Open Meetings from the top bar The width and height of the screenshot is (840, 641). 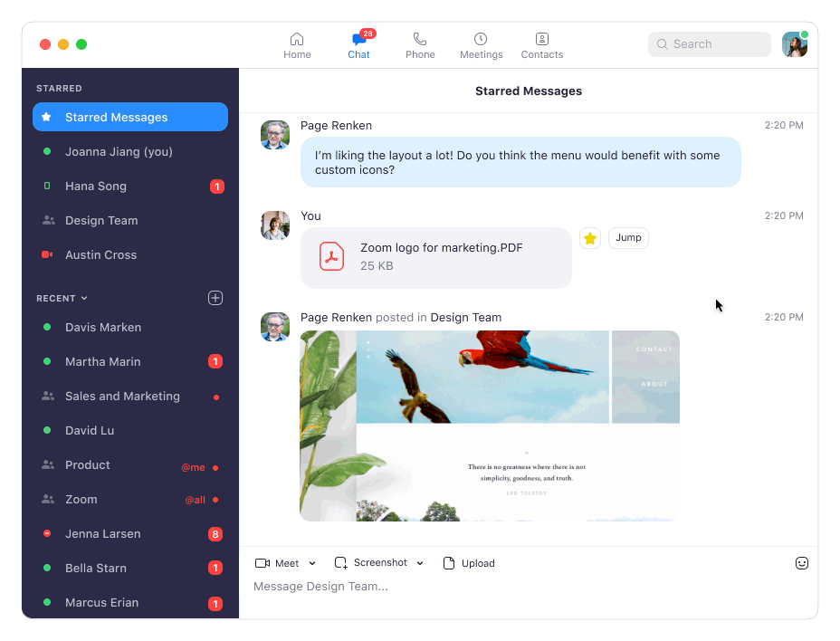pos(481,43)
